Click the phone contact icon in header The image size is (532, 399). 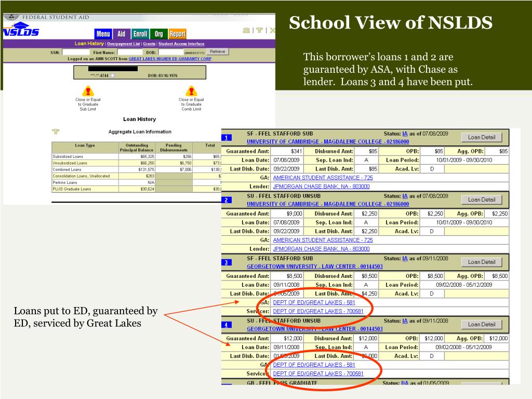[246, 30]
